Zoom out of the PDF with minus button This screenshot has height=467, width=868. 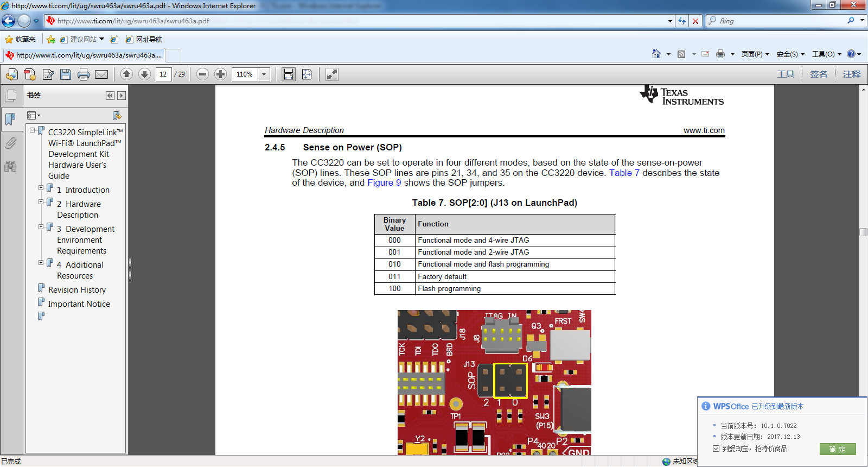tap(202, 74)
